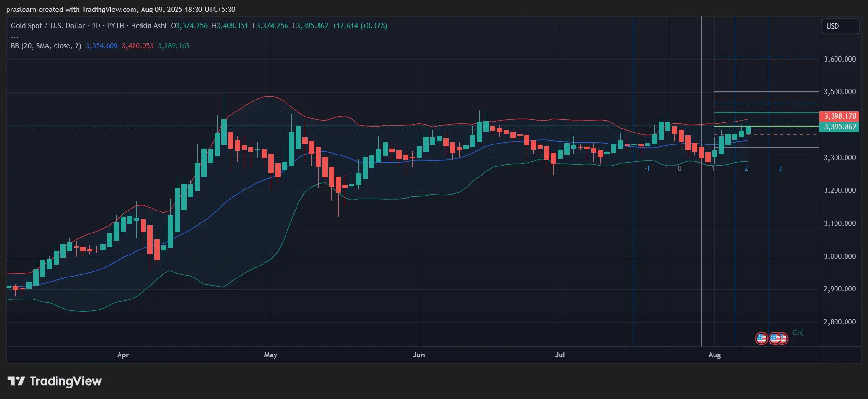Click the Aug label on time axis

tap(714, 355)
